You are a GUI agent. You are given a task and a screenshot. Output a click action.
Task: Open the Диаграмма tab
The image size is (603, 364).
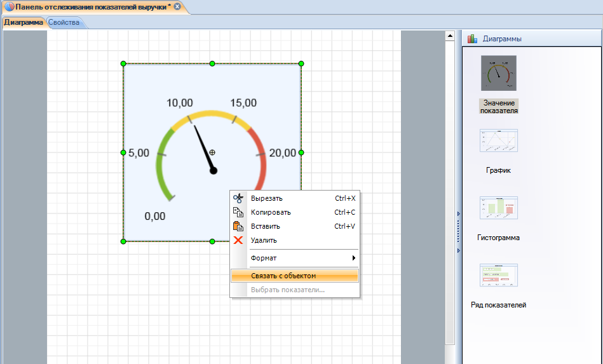[24, 23]
